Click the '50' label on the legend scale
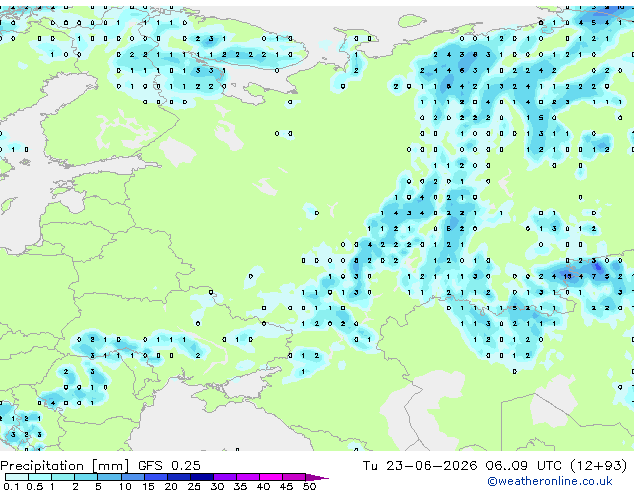Image resolution: width=634 pixels, height=490 pixels. (309, 486)
